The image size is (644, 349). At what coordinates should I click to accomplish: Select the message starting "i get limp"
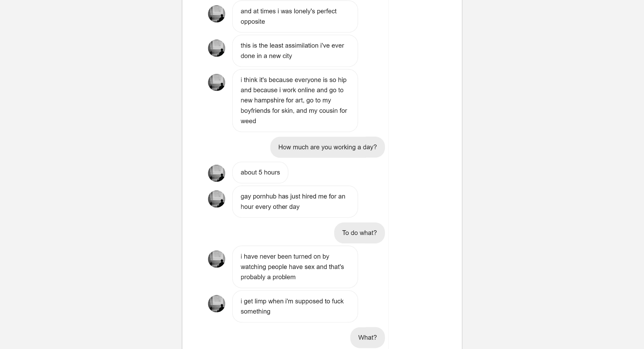point(295,307)
